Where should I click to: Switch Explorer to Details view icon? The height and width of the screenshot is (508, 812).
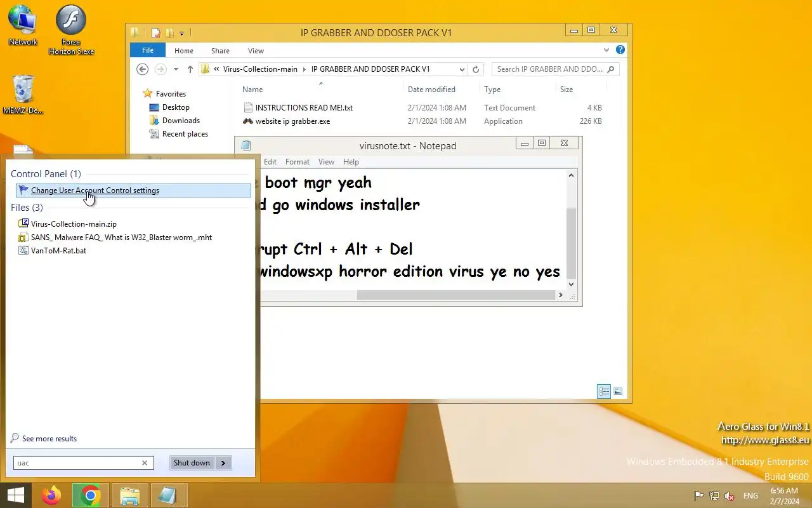click(x=604, y=392)
